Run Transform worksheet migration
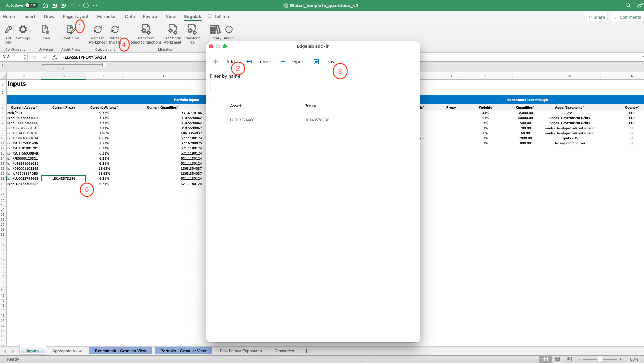The height and width of the screenshot is (363, 644). [x=172, y=34]
